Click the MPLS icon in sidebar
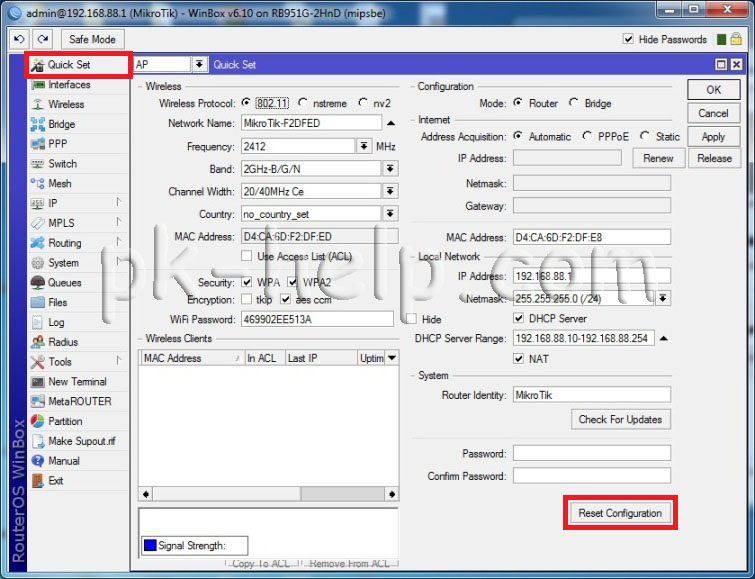Viewport: 755px width, 579px height. point(38,223)
